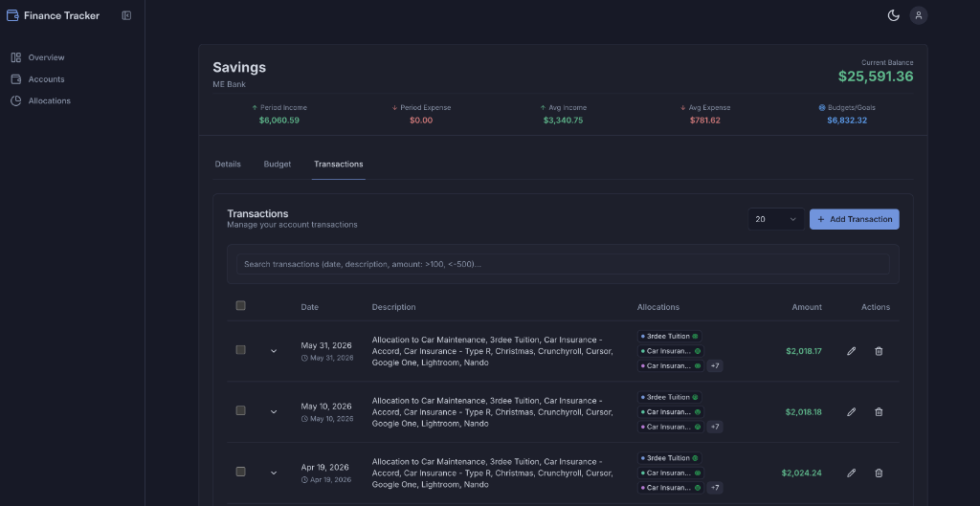
Task: Click the 3rdee Tuition tag on May 31 row
Action: click(x=669, y=336)
